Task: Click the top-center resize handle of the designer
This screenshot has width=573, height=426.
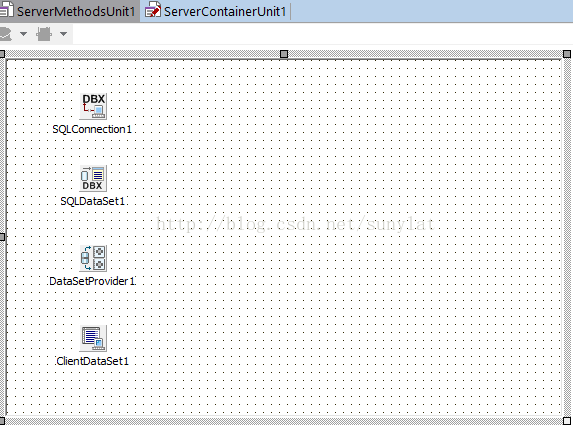Action: (284, 54)
